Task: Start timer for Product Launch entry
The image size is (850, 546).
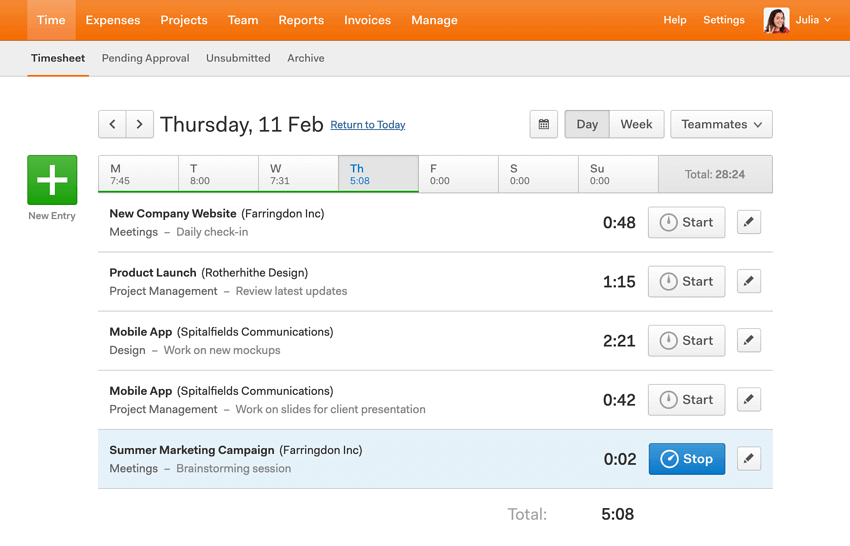Action: click(687, 281)
